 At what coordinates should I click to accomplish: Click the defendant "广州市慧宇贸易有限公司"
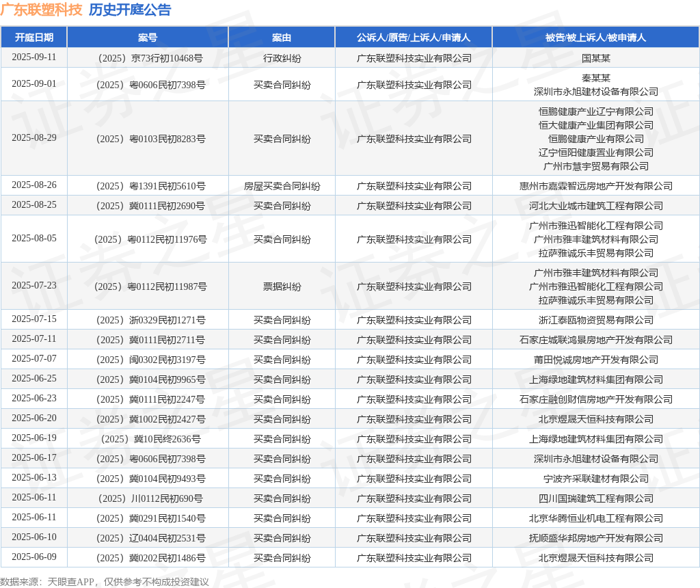click(596, 167)
